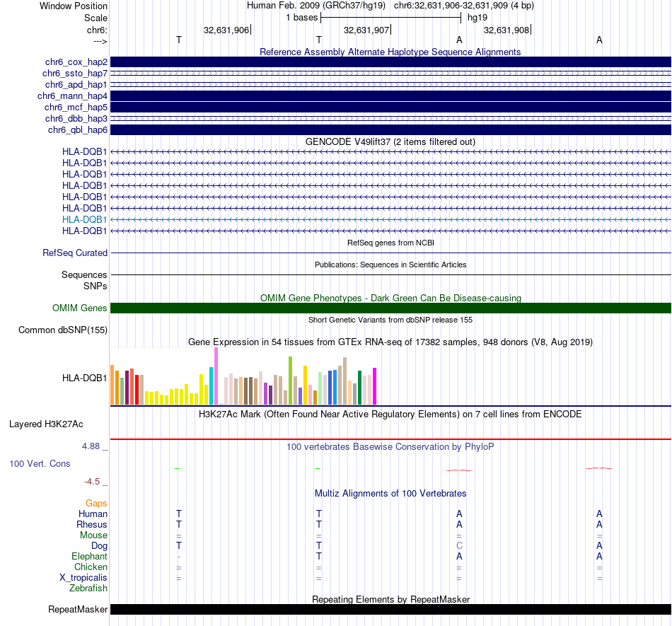Open the chr6_qbl_hap6 track label
Screen dimensions: 672x626
[x=78, y=130]
